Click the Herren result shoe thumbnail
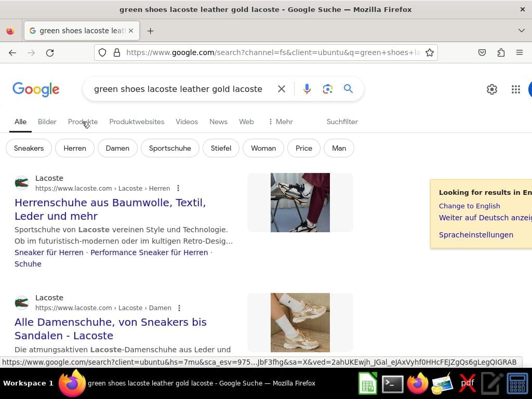This screenshot has height=399, width=532. tap(300, 203)
